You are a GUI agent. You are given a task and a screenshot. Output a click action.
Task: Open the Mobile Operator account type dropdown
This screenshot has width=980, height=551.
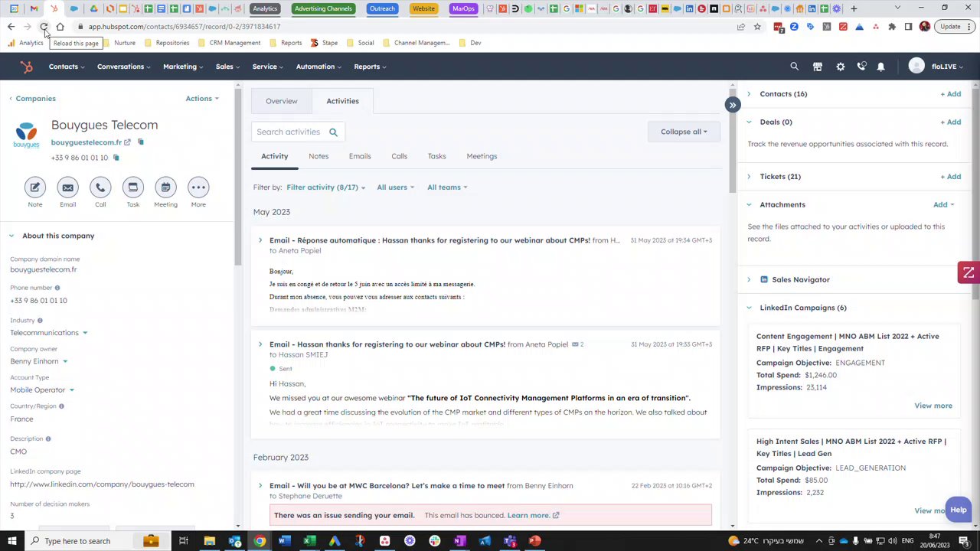(42, 390)
